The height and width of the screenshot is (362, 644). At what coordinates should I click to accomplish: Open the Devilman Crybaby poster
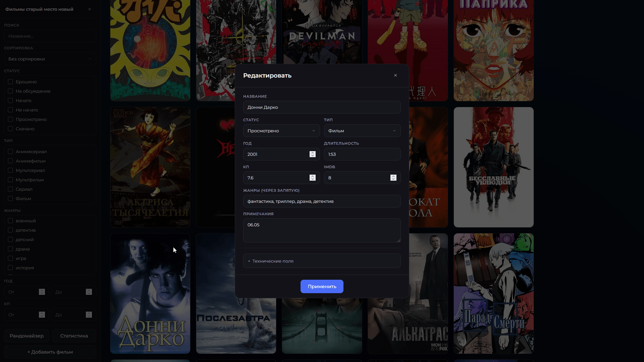(x=322, y=32)
